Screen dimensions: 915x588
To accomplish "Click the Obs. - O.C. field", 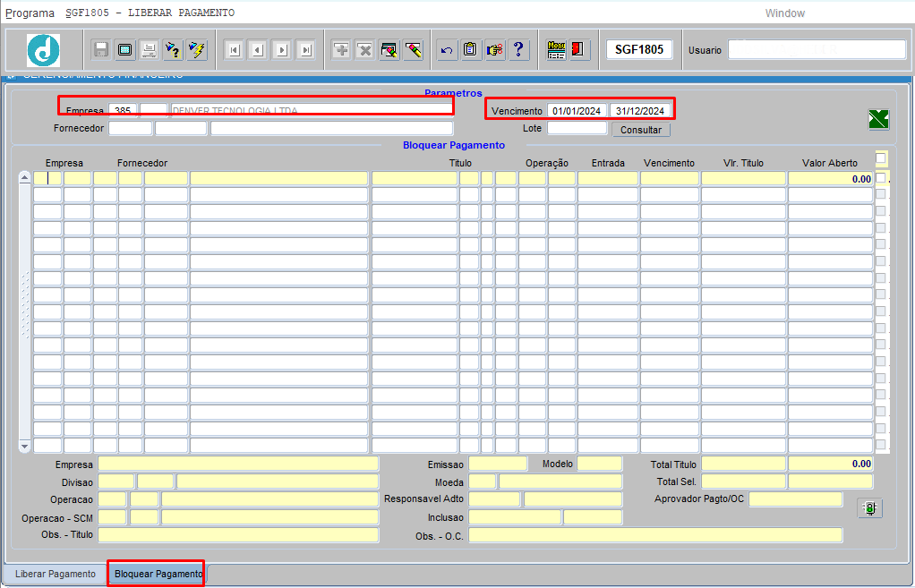I will point(655,535).
